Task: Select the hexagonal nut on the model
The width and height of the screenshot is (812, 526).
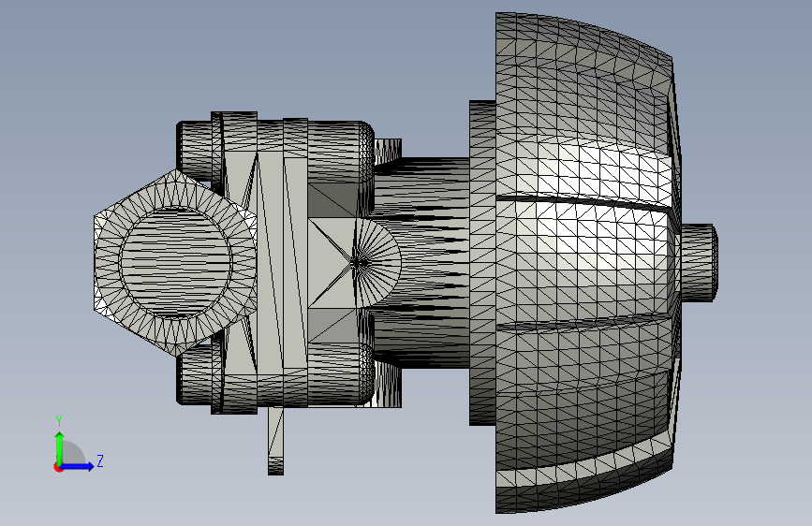Action: point(175,263)
